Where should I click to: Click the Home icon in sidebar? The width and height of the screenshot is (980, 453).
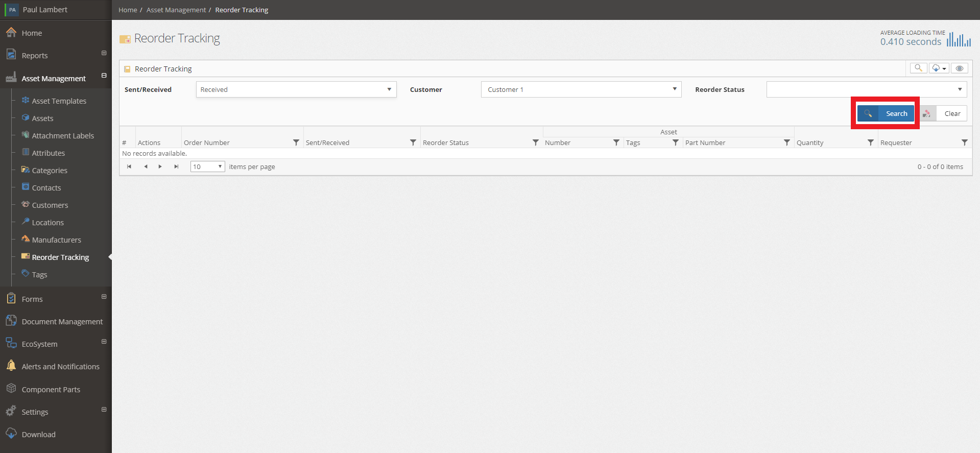coord(11,32)
